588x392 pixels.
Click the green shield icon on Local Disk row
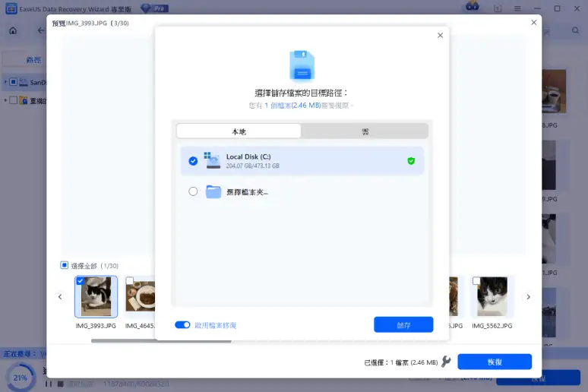[411, 161]
